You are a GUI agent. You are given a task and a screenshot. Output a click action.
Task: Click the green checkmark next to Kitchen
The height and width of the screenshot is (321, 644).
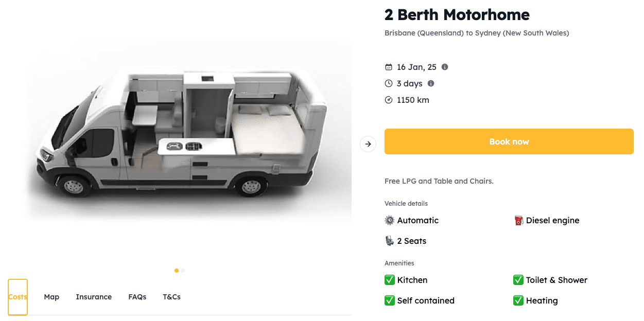390,280
